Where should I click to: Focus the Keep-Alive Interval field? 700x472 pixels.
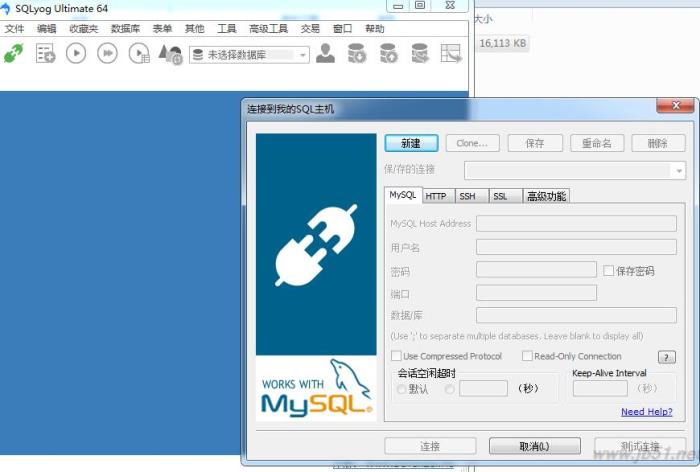click(x=600, y=388)
